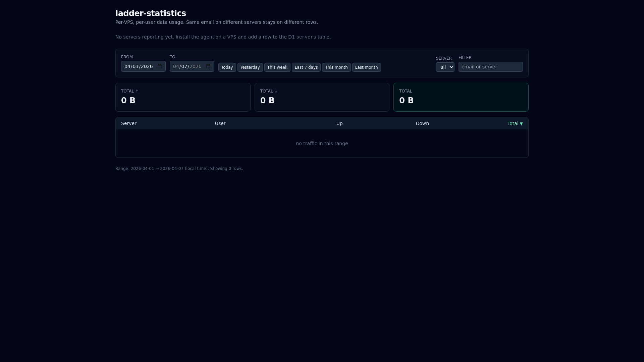The image size is (644, 362).
Task: Click the highlighted Total 0 B card
Action: click(x=461, y=97)
